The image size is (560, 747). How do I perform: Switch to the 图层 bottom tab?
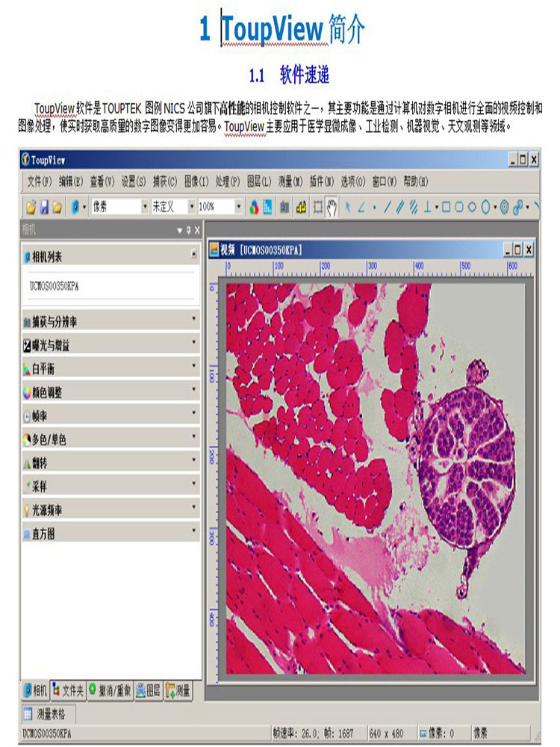[x=148, y=689]
